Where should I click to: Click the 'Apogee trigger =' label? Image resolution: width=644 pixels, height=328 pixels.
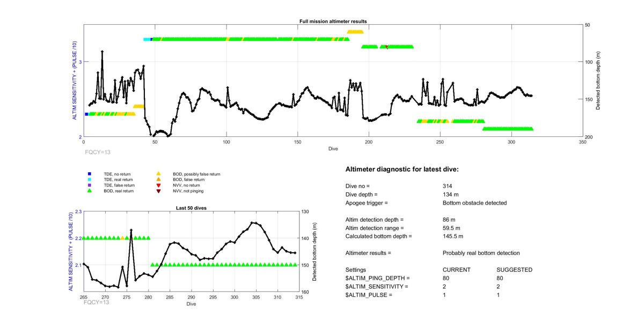click(367, 203)
